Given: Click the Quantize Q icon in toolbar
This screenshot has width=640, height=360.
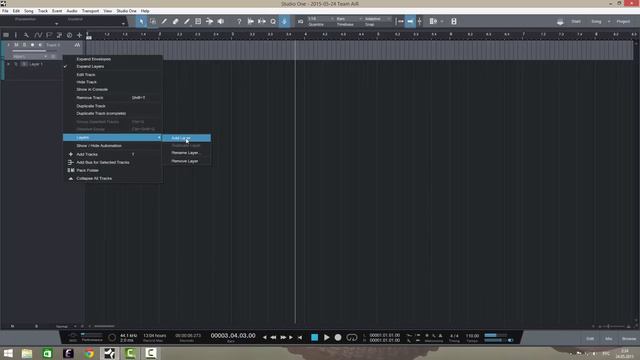Looking at the screenshot, I should [x=273, y=21].
